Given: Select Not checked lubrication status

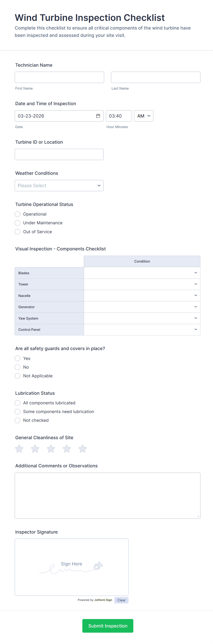Looking at the screenshot, I should pos(17,420).
